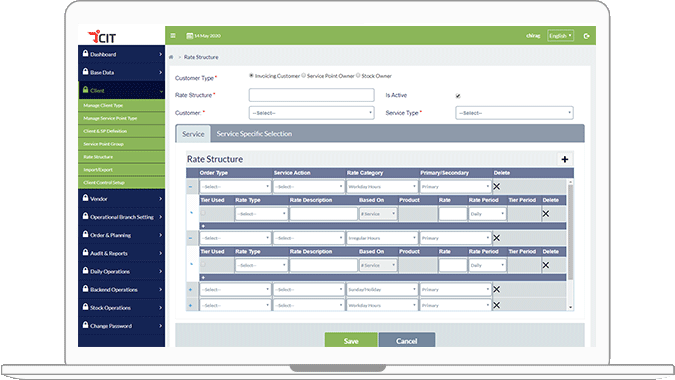
Task: Click lock icon next to Dashboard
Action: click(85, 53)
